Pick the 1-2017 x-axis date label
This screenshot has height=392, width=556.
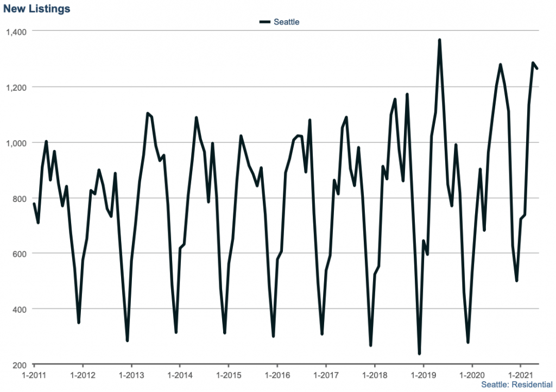point(325,375)
